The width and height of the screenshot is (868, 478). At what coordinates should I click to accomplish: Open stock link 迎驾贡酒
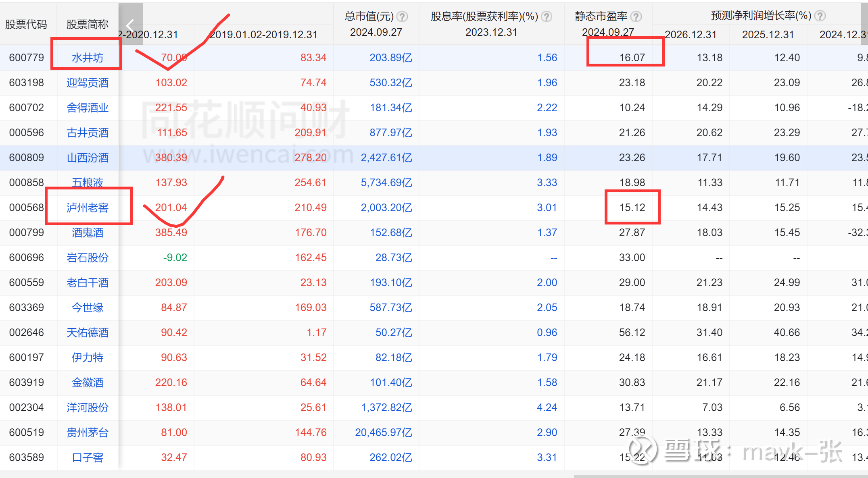point(88,83)
